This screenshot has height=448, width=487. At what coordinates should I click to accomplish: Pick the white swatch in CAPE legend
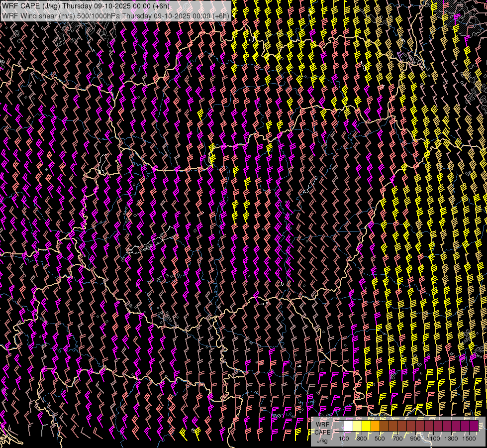[x=348, y=426]
